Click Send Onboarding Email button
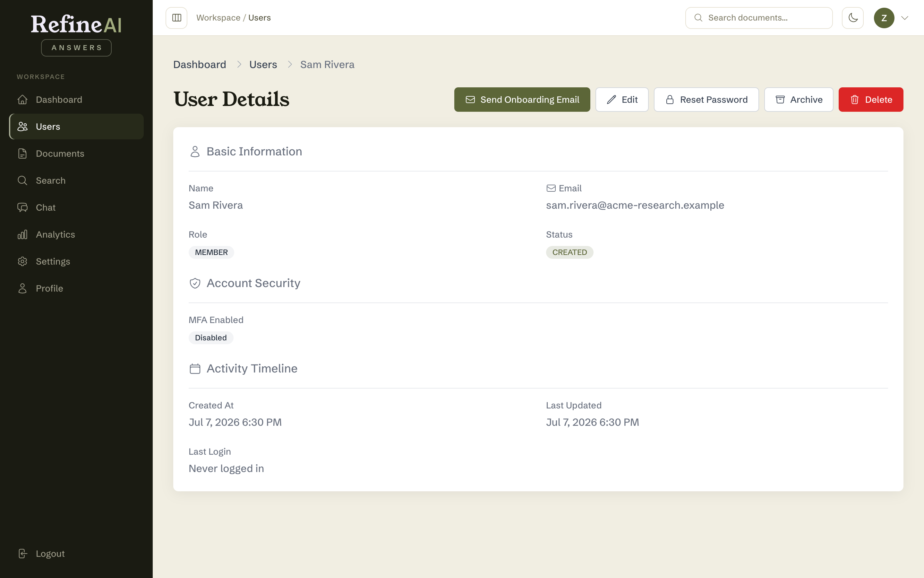This screenshot has height=578, width=924. point(522,100)
